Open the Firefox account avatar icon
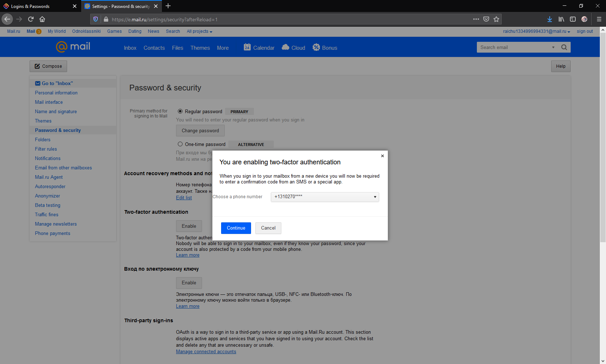Screen dimensions: 606x364 tap(584, 19)
